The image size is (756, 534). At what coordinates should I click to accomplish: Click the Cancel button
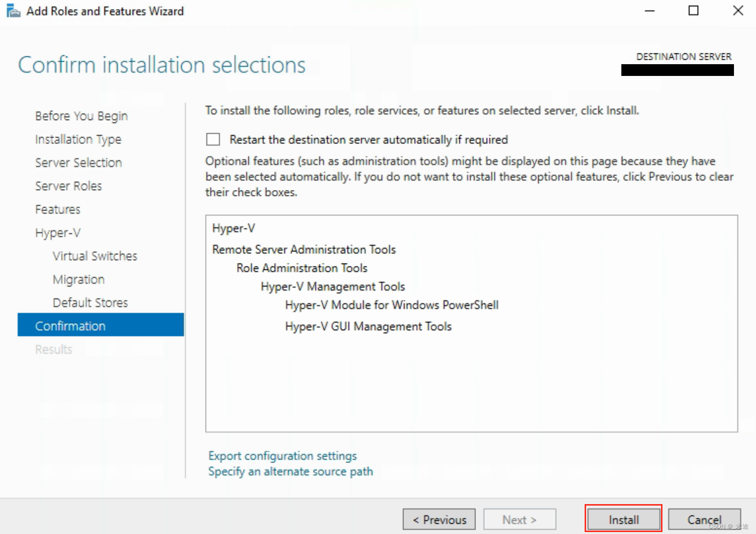click(x=704, y=519)
